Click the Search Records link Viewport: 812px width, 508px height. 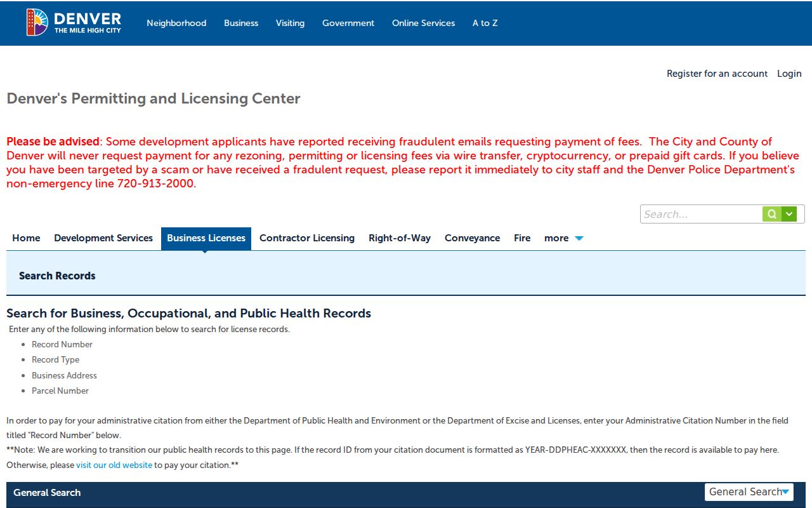[57, 276]
